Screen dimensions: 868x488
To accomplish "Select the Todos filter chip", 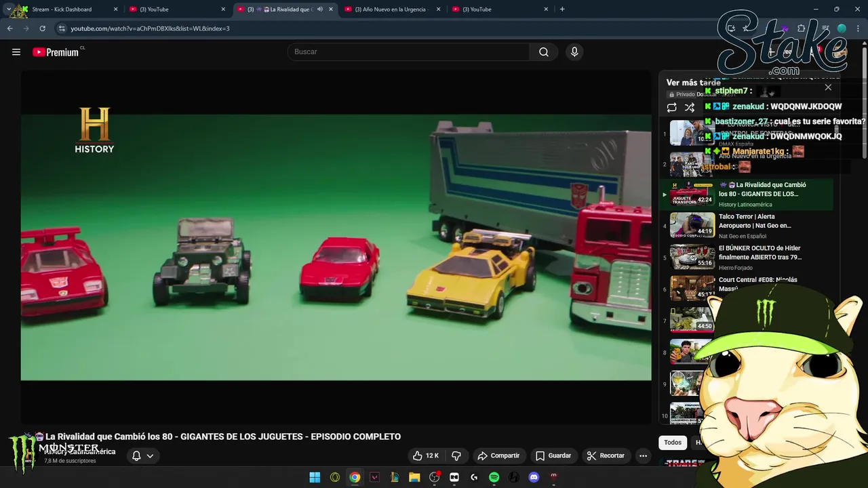I will coord(673,443).
